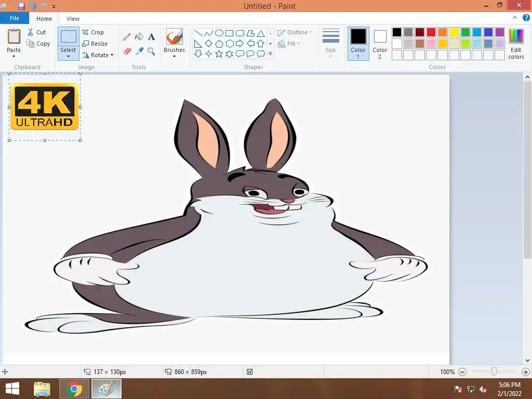Open the File menu

14,18
